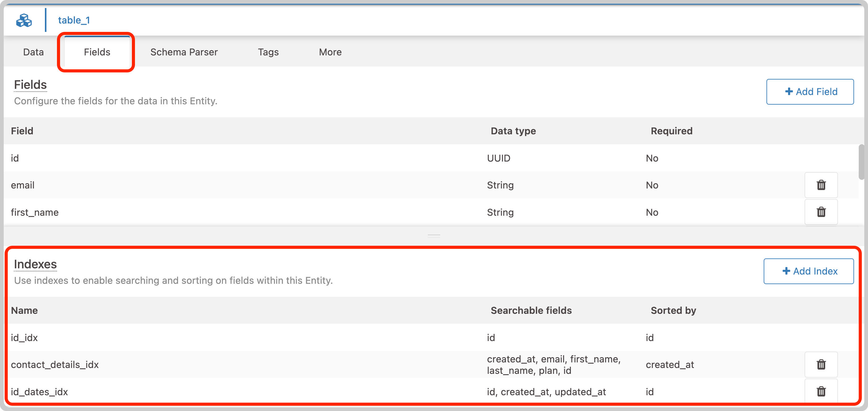This screenshot has width=868, height=411.
Task: Click the Fields description text
Action: point(115,101)
